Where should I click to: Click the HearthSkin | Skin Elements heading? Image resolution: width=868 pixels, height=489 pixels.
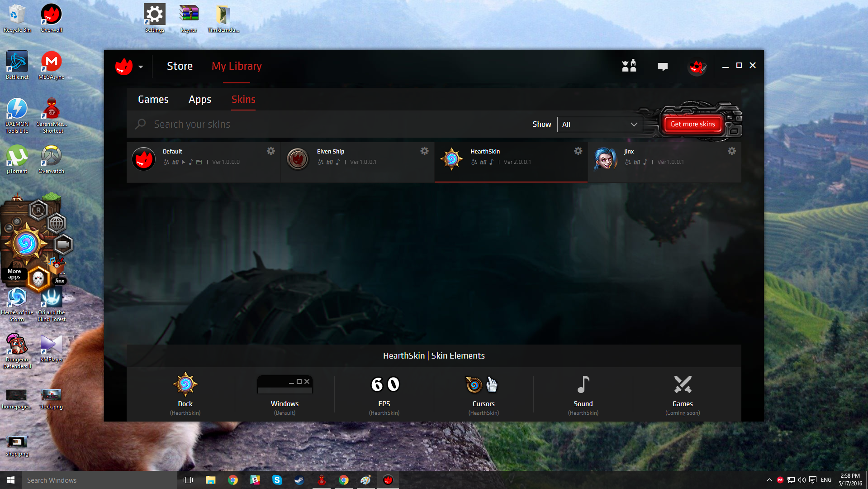coord(434,356)
